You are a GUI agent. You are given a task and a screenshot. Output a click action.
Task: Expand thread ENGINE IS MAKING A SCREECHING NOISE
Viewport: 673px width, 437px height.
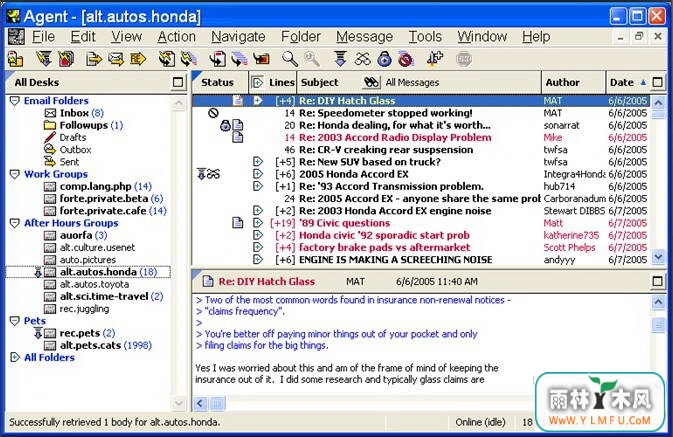pyautogui.click(x=258, y=259)
